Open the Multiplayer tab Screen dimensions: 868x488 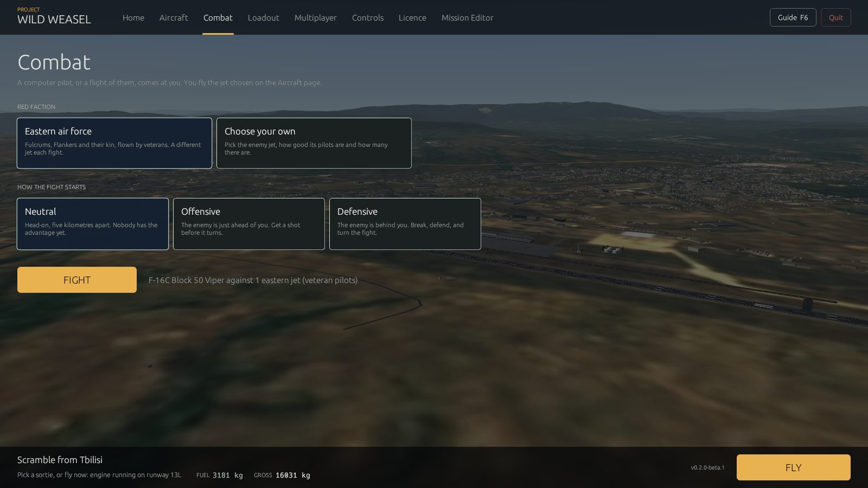[x=315, y=18]
